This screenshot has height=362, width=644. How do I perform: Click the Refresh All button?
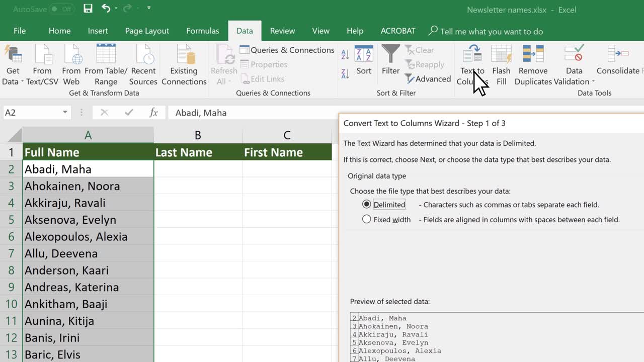(x=224, y=65)
